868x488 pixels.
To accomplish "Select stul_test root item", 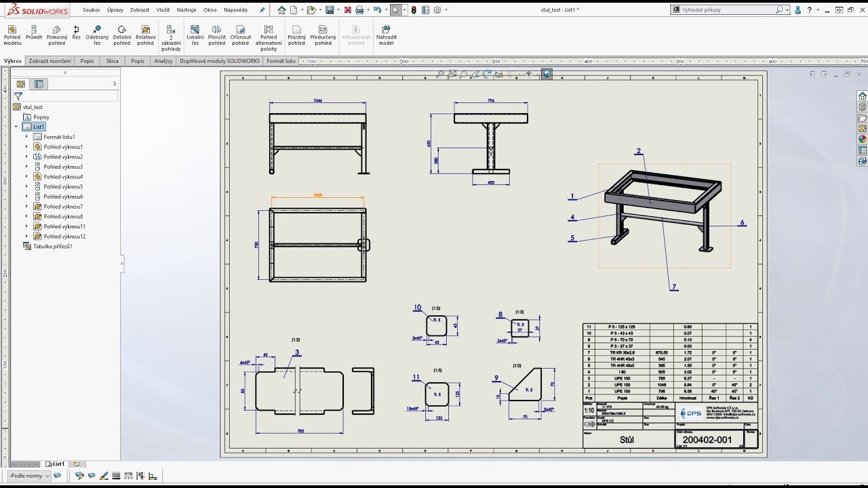I will [x=33, y=107].
